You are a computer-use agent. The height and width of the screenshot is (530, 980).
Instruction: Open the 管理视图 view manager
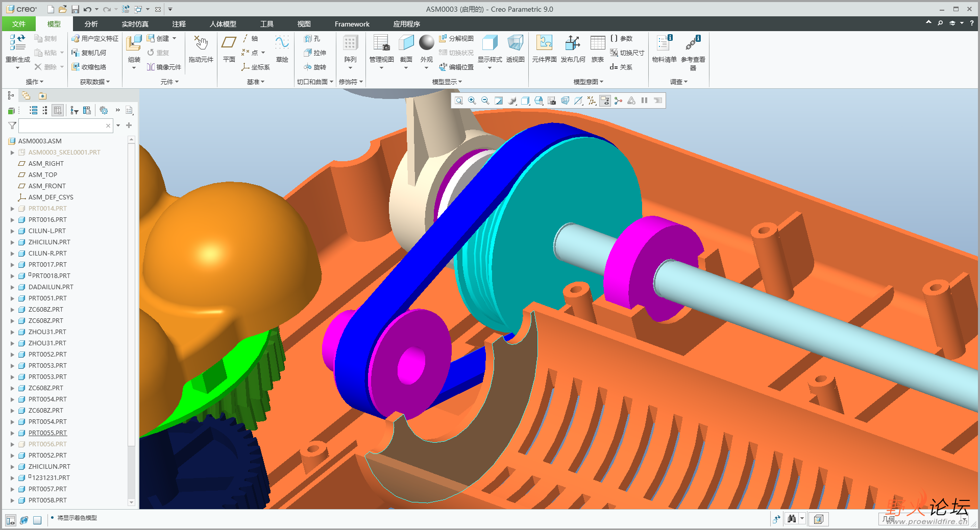(x=381, y=43)
